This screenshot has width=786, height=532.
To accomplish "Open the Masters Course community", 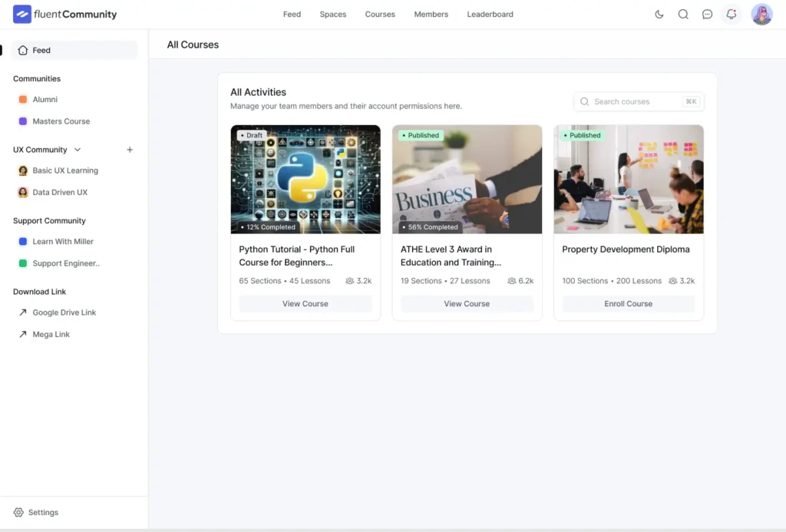I will click(61, 121).
